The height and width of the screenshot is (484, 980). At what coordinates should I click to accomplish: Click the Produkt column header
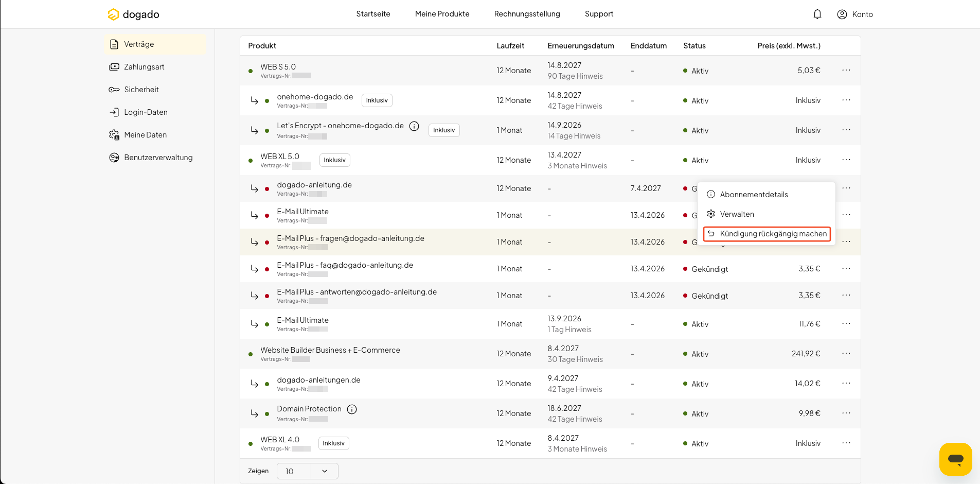click(x=262, y=46)
